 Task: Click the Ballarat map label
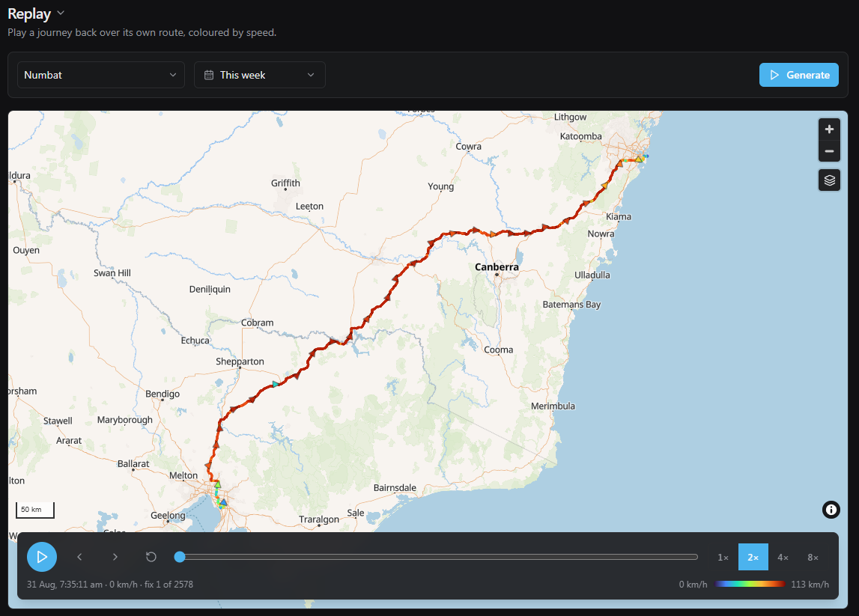coord(133,464)
